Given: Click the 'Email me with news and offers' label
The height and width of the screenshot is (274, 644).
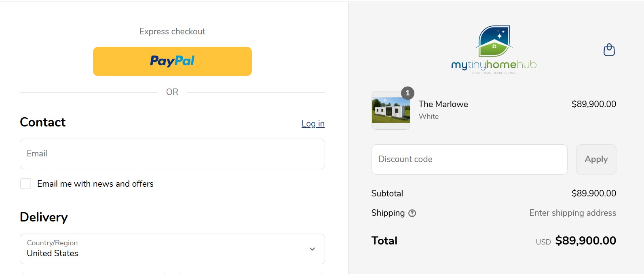Looking at the screenshot, I should pos(95,184).
